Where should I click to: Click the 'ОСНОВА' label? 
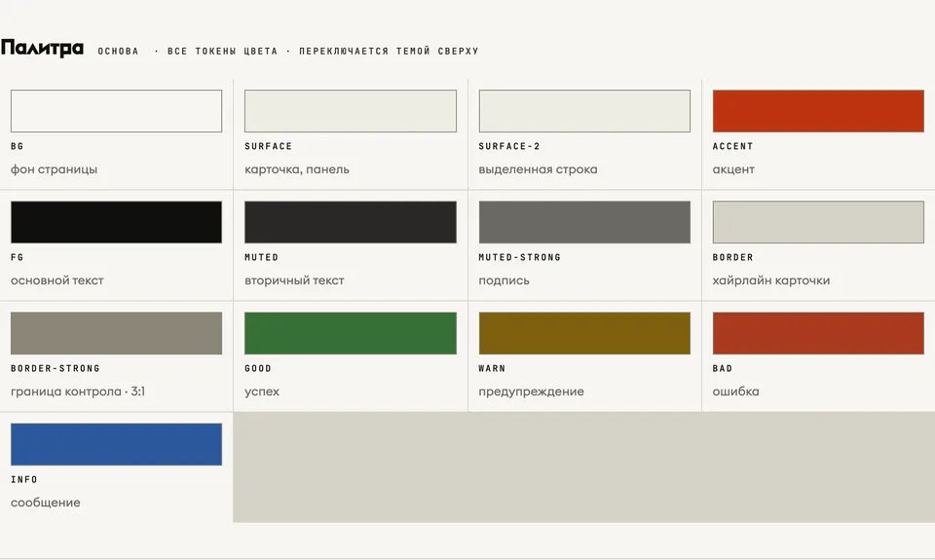click(118, 52)
